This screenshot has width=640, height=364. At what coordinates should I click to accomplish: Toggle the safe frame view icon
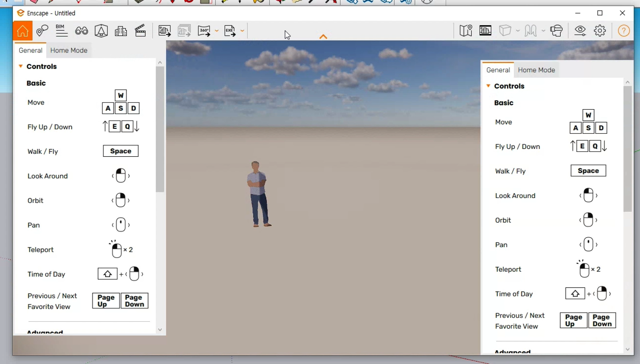coord(485,31)
